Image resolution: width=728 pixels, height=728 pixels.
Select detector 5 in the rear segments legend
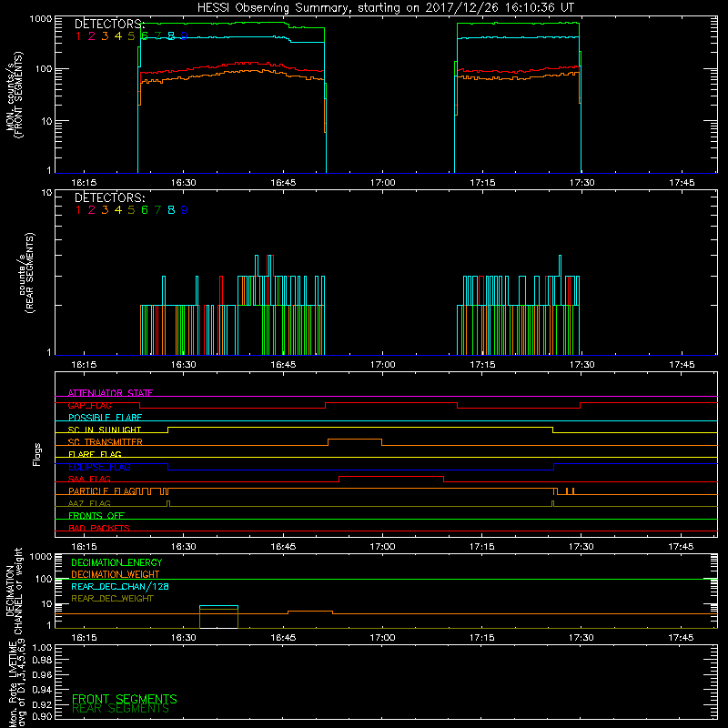click(131, 210)
